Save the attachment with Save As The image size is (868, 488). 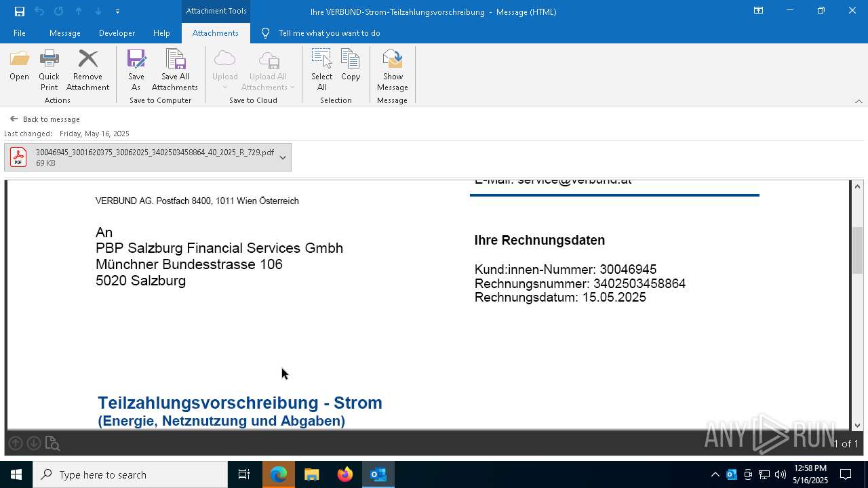(x=136, y=70)
